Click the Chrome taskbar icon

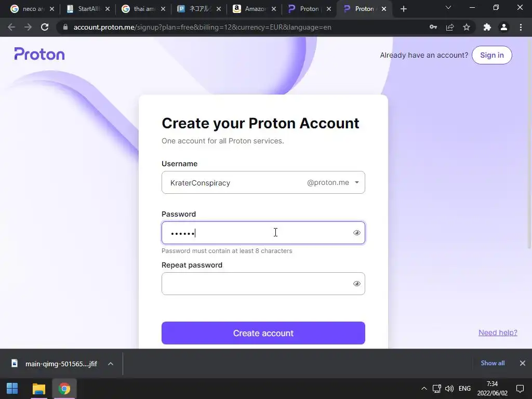click(x=64, y=389)
